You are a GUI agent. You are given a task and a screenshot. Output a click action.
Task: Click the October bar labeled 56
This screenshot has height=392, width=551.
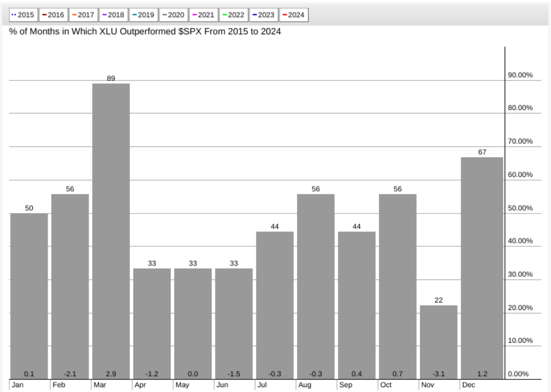coord(398,287)
